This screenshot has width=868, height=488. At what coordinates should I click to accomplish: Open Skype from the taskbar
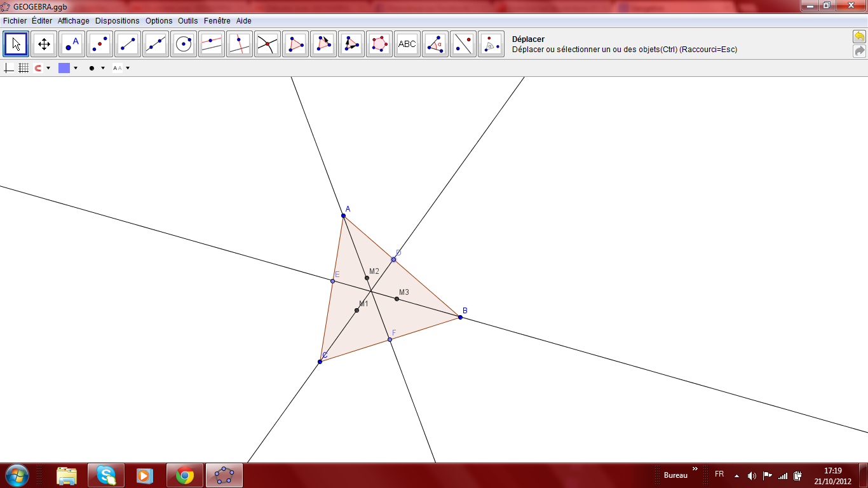point(106,475)
